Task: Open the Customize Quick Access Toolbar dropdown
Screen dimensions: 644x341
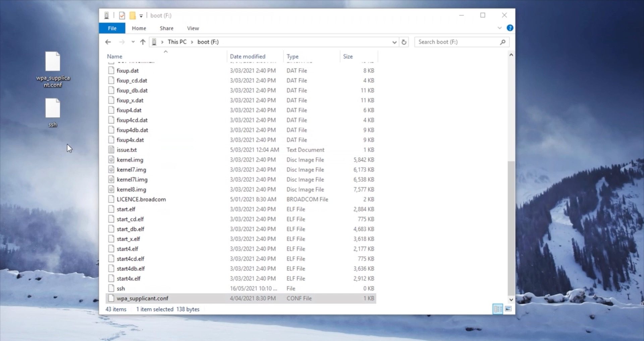Action: click(141, 16)
